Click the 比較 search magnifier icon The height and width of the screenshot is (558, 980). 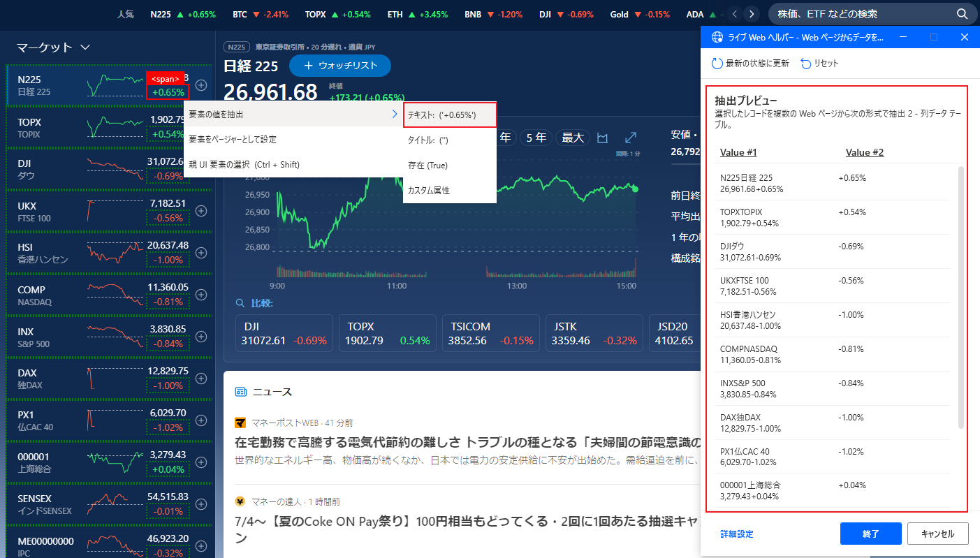240,303
